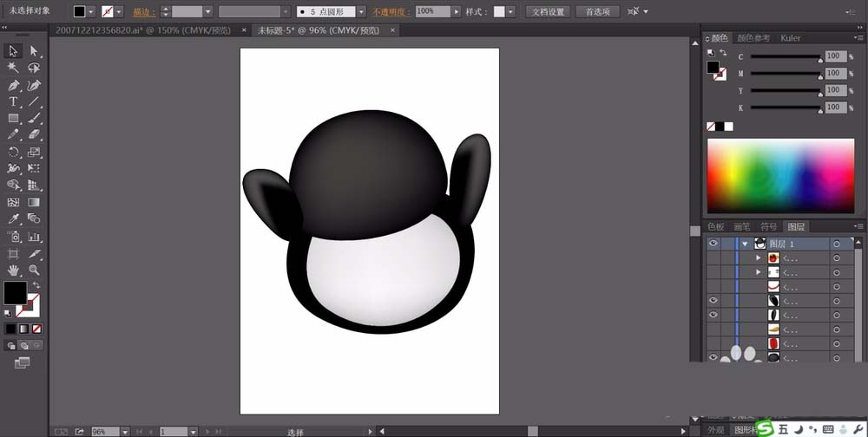Close the 未标题-5 document tab
This screenshot has width=868, height=437.
click(x=393, y=30)
